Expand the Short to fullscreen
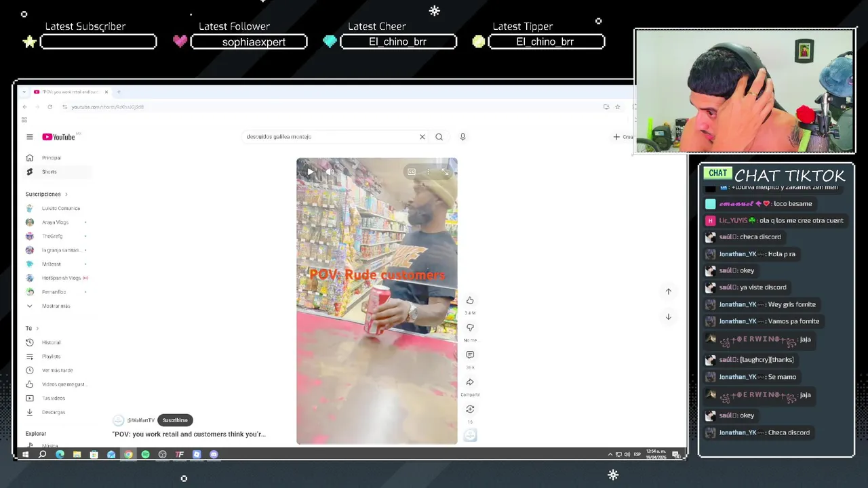 pos(445,171)
